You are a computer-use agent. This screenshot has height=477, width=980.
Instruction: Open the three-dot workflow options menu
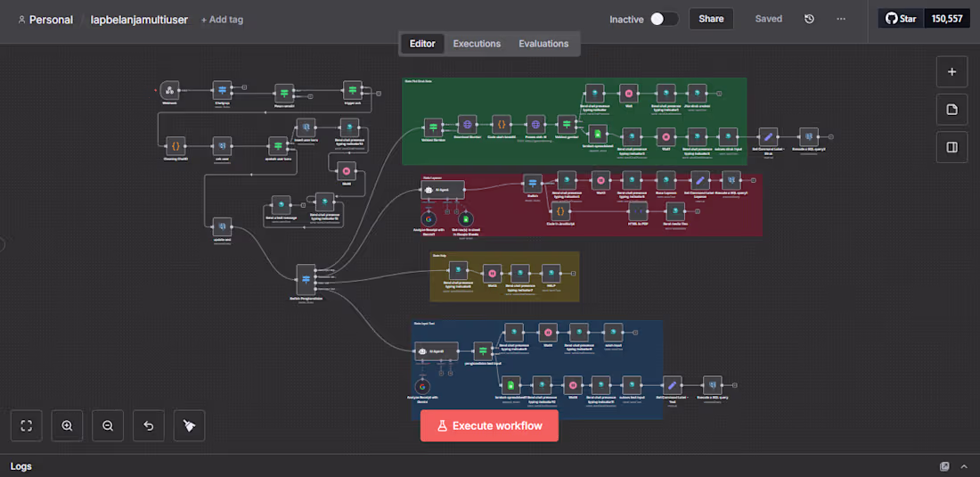(841, 19)
